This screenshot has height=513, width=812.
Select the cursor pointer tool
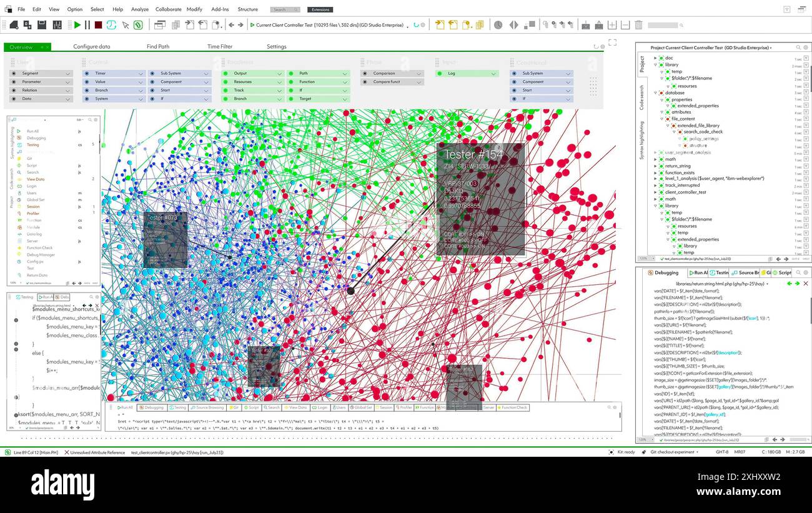[126, 25]
